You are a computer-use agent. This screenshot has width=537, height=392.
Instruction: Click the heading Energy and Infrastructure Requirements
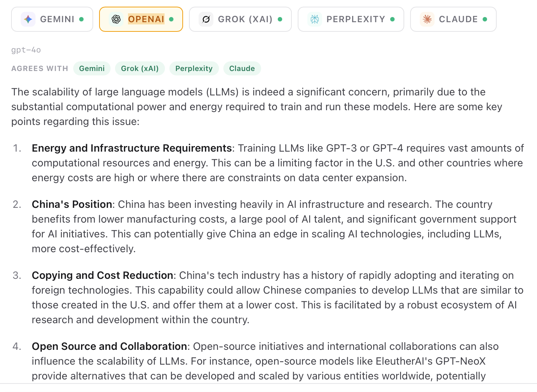click(132, 148)
